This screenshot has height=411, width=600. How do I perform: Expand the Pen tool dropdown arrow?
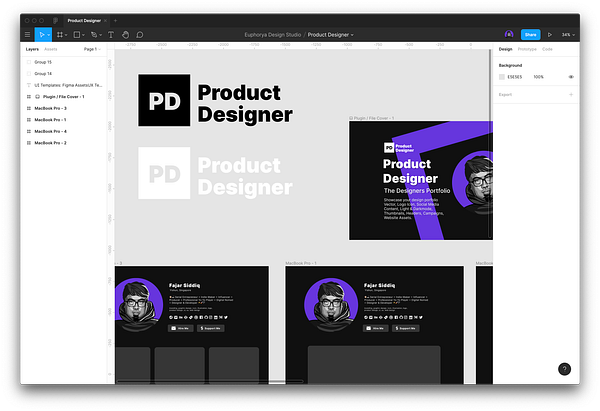point(101,35)
